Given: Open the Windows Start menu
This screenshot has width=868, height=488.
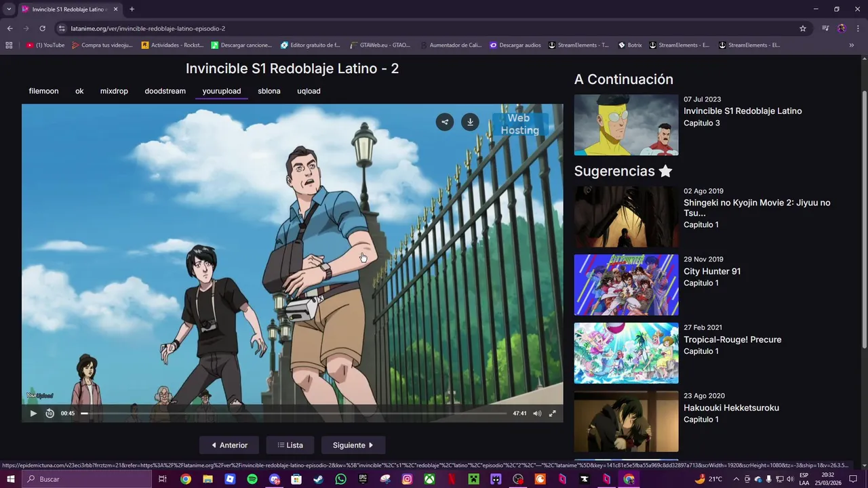Looking at the screenshot, I should (x=10, y=479).
